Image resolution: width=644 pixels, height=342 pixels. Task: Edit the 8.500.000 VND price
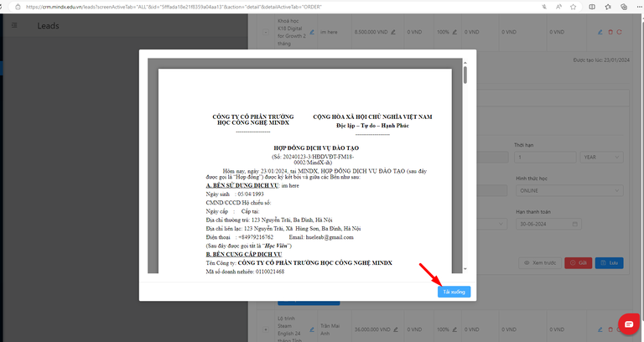click(x=393, y=32)
